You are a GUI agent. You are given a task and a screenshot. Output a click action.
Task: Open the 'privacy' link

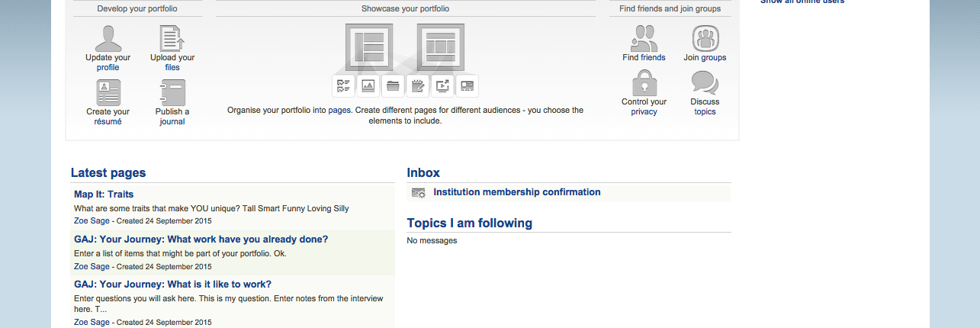pos(644,112)
